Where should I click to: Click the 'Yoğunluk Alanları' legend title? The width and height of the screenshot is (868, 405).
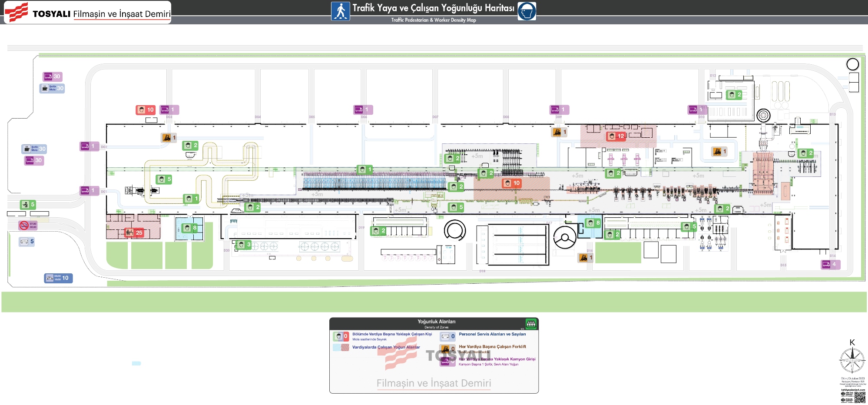tap(436, 322)
